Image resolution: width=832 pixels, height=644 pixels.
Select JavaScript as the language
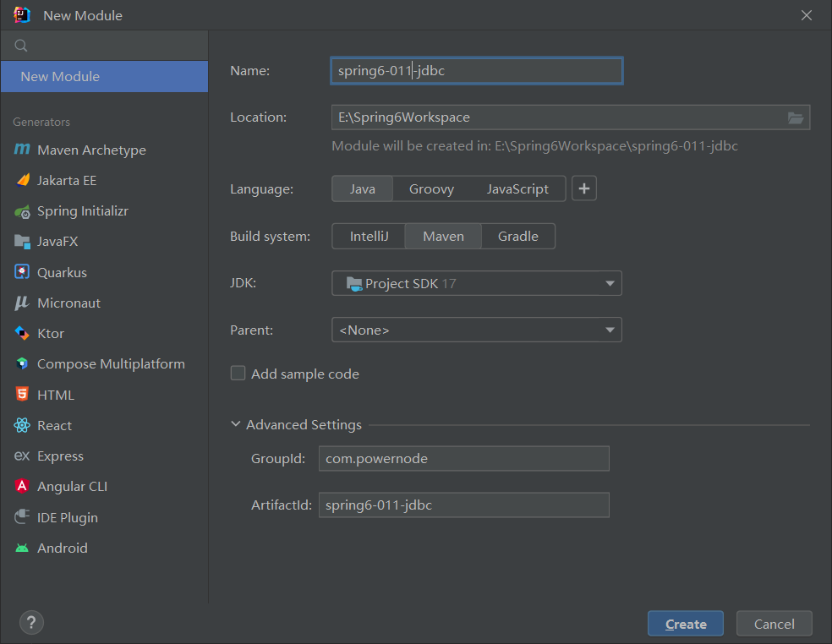[517, 188]
